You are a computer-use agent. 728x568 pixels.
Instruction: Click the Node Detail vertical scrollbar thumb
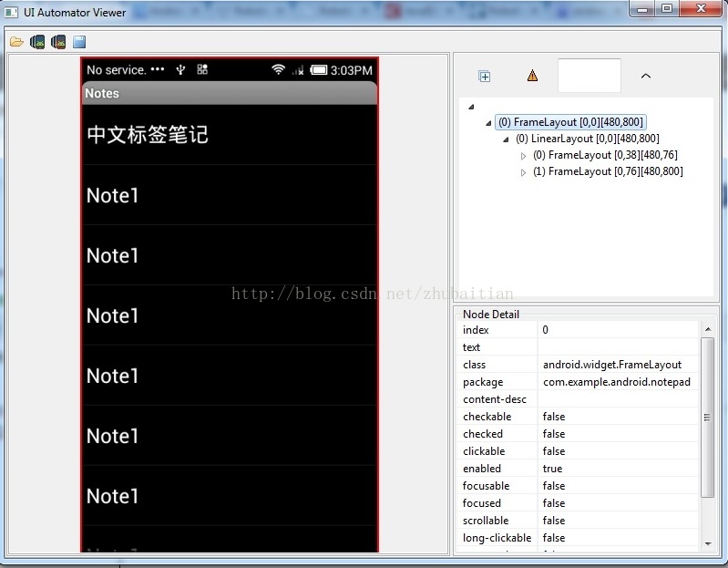click(x=707, y=417)
